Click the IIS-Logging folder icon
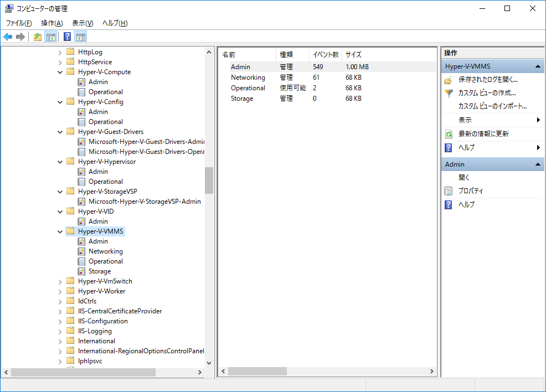The image size is (546, 392). 70,331
